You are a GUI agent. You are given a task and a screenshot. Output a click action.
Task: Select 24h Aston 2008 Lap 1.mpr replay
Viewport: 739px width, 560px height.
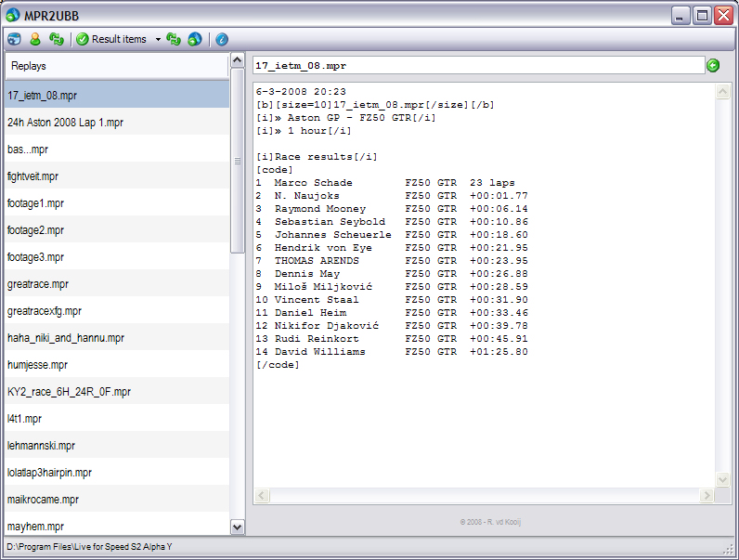[117, 122]
